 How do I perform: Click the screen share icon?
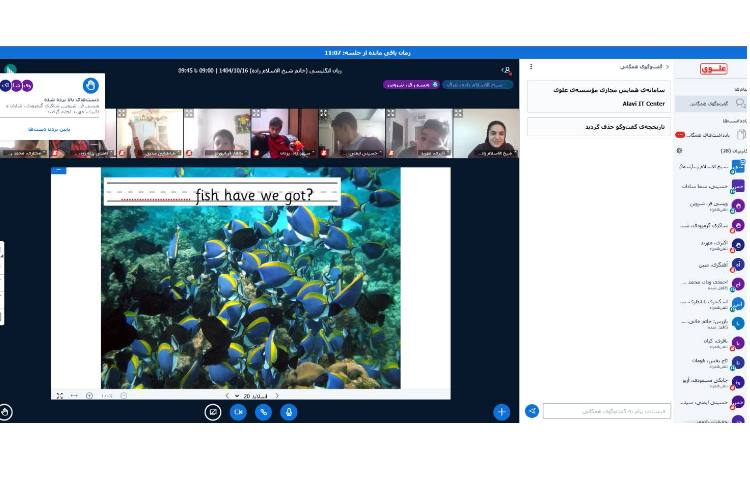[213, 412]
